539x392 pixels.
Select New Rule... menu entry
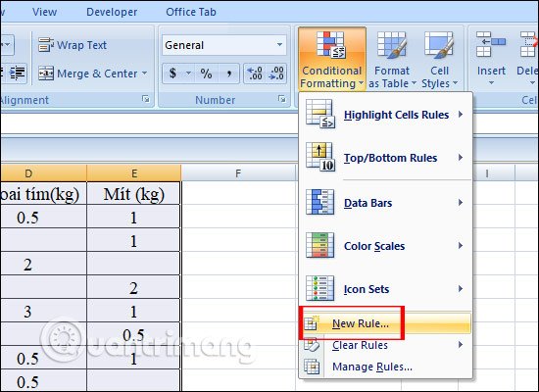(385, 323)
